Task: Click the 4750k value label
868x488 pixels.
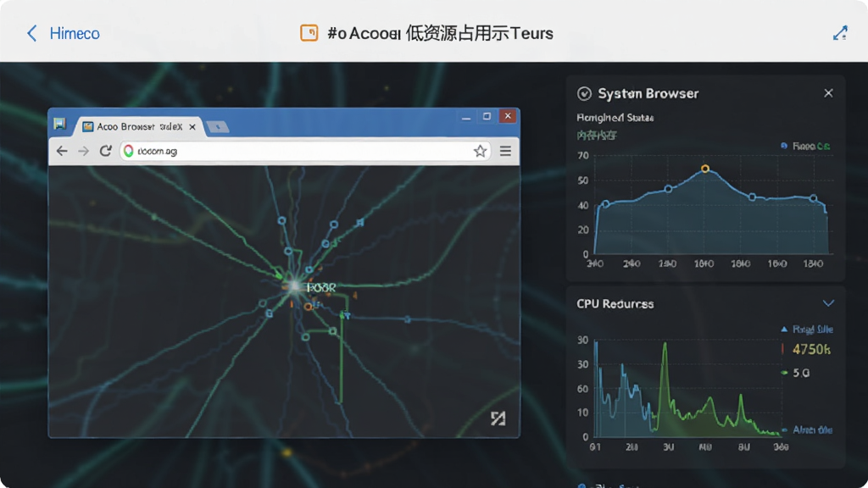Action: [811, 349]
